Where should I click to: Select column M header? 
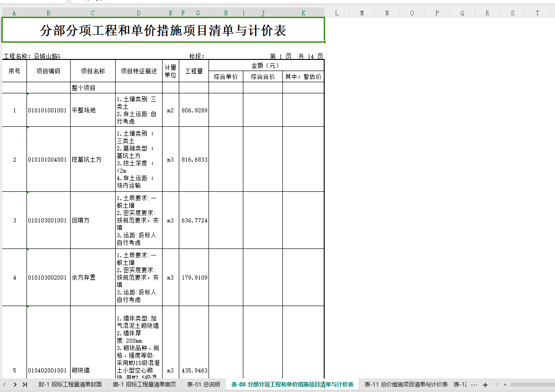click(362, 13)
